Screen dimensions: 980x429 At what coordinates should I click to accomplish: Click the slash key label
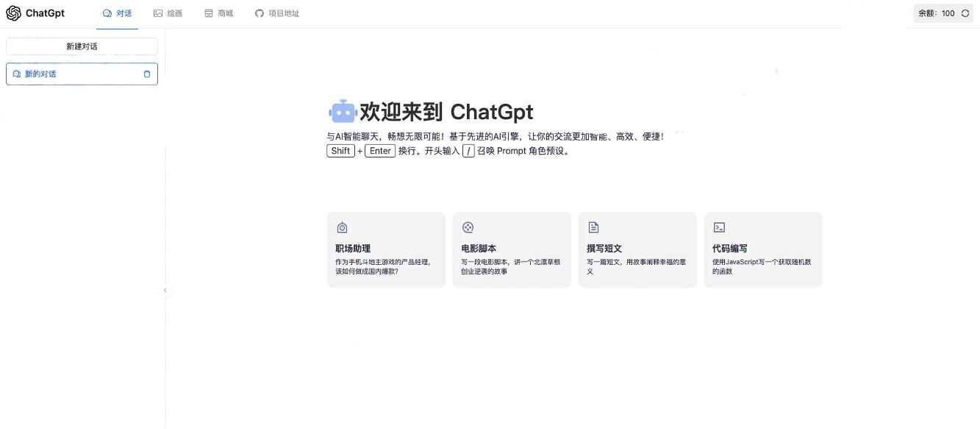pyautogui.click(x=468, y=151)
